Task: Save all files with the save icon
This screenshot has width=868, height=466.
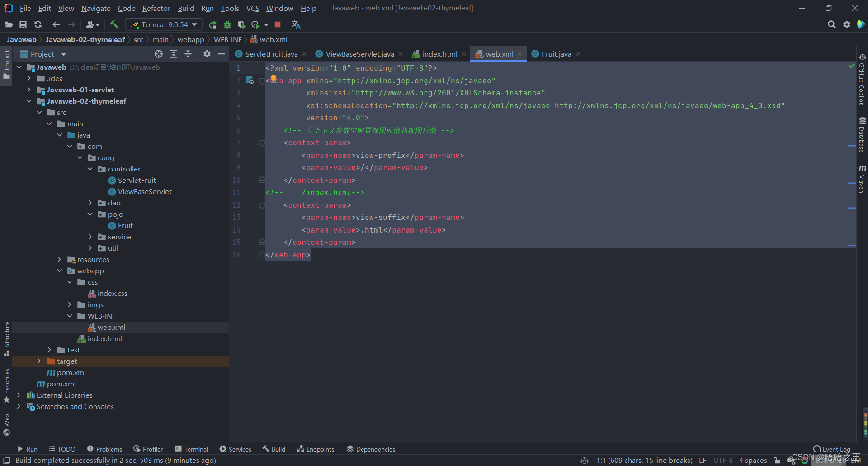Action: [23, 24]
